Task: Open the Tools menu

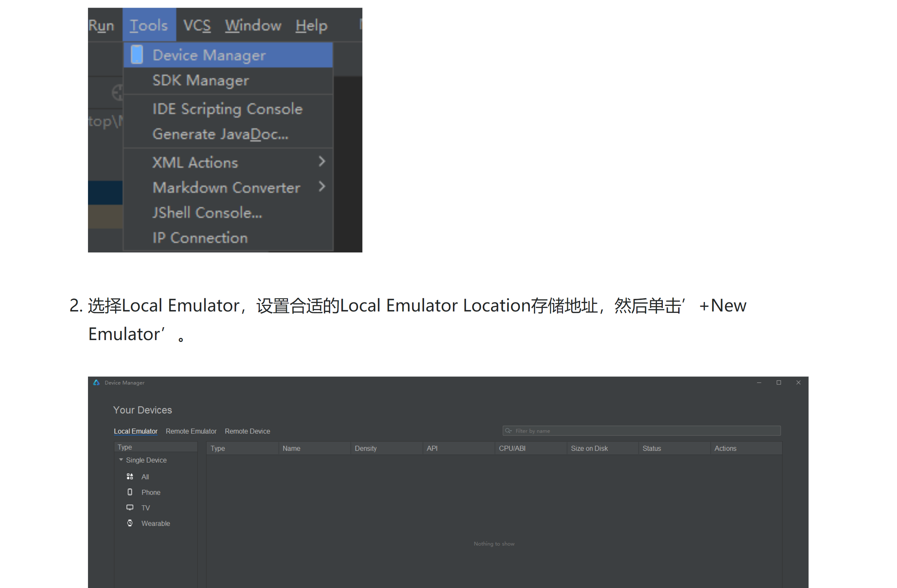Action: pyautogui.click(x=149, y=25)
